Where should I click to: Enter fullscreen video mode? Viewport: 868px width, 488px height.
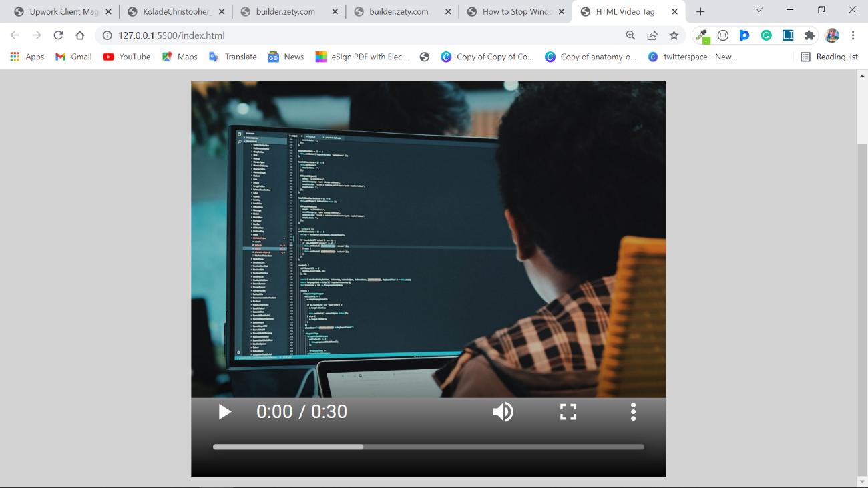(x=568, y=412)
